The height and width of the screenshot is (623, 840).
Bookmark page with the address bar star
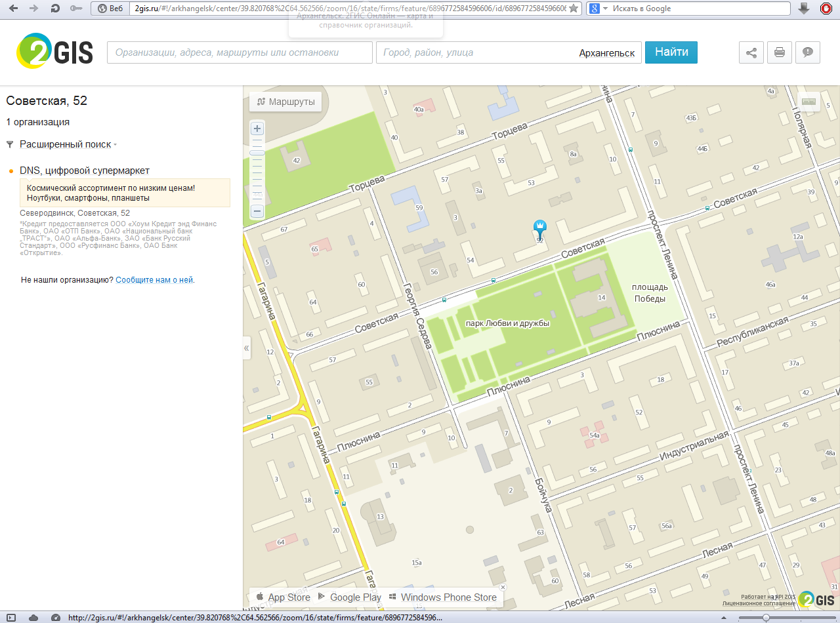[574, 9]
